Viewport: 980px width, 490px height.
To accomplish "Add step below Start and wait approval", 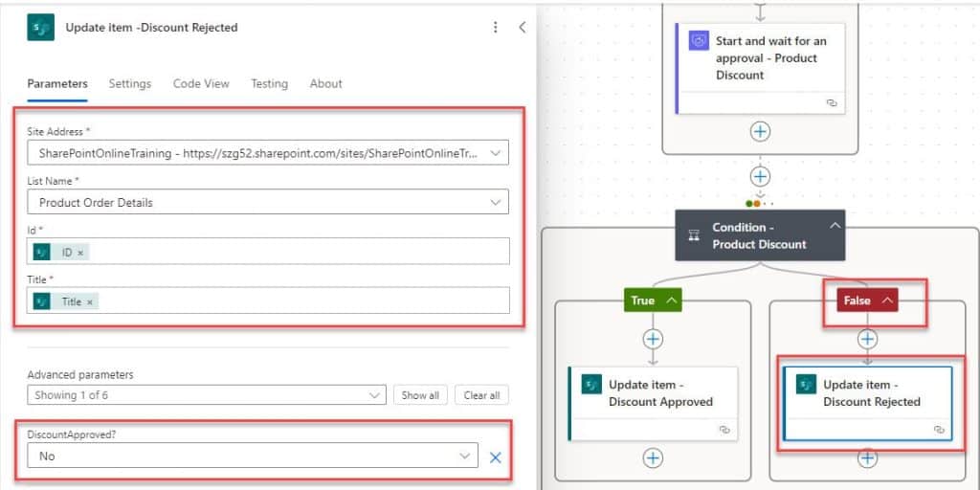I will pyautogui.click(x=760, y=132).
